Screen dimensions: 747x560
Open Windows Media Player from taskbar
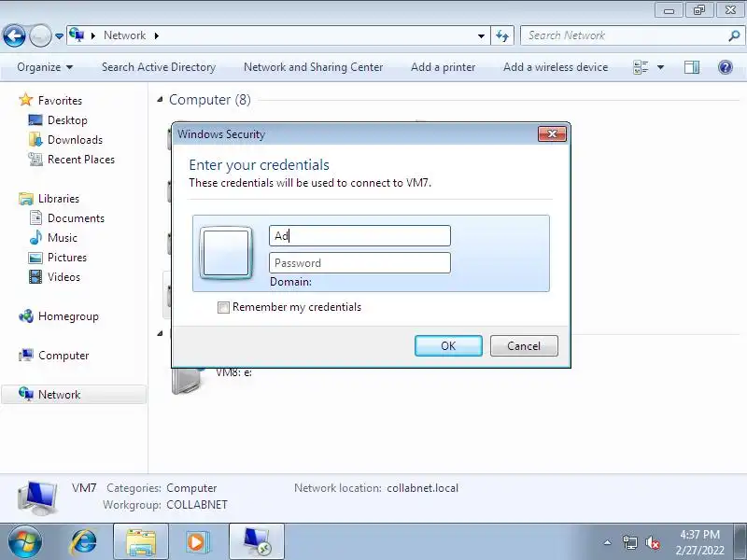click(197, 542)
